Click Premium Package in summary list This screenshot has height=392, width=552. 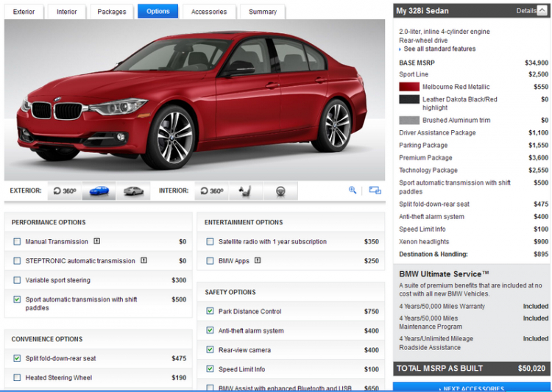tap(425, 157)
